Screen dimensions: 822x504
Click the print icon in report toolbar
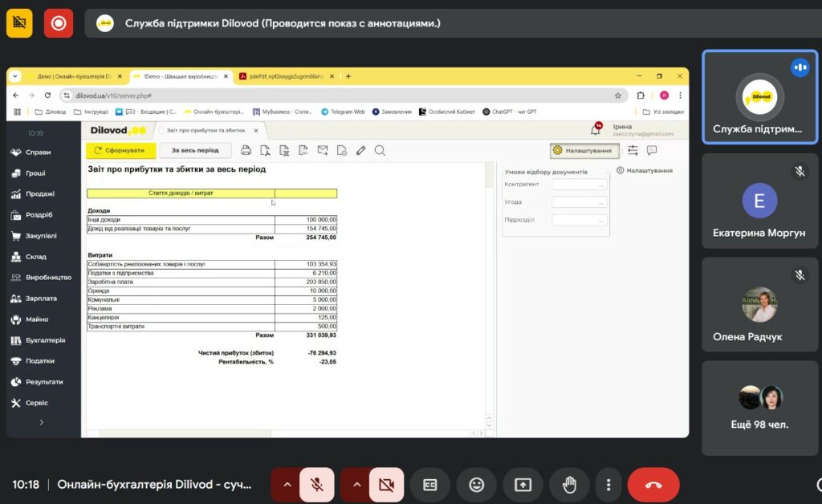[x=246, y=150]
